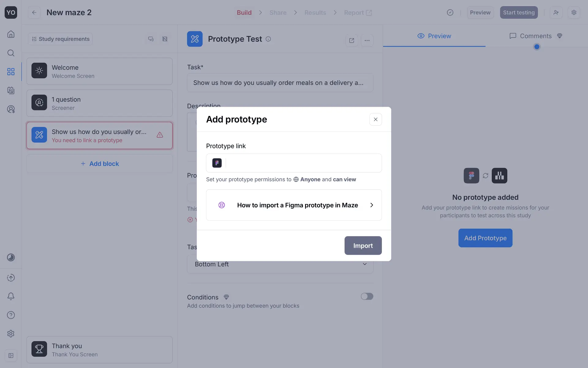Viewport: 588px width, 368px height.
Task: Click into the Prototype link field
Action: [x=303, y=163]
